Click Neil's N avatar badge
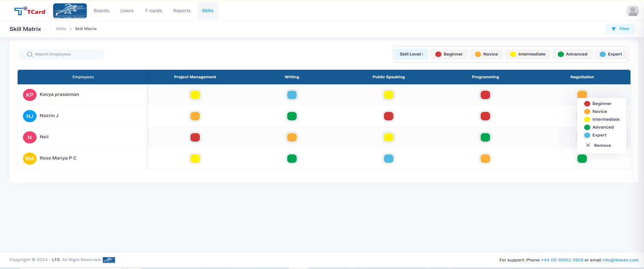 (29, 137)
